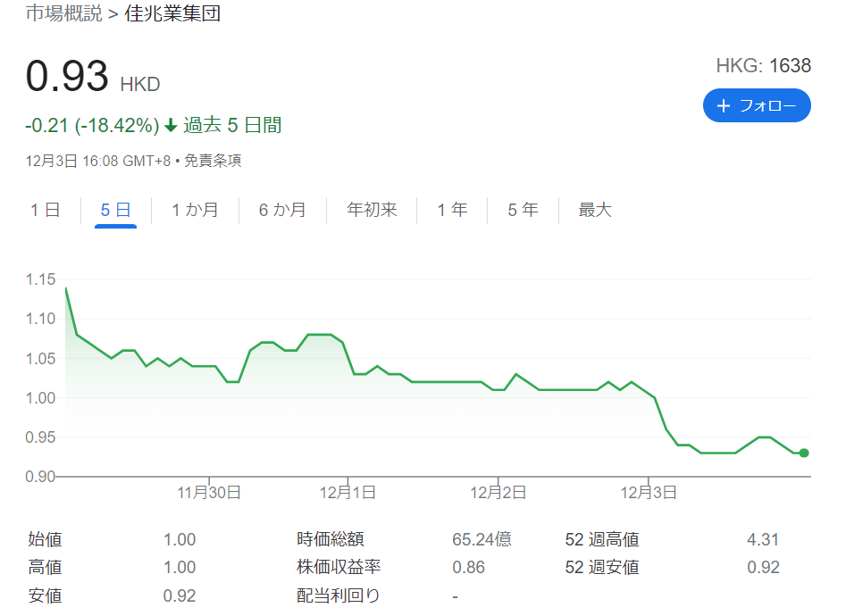Viewport: 846px width, 616px height.
Task: Click the 11月30日 axis label
Action: coord(209,493)
